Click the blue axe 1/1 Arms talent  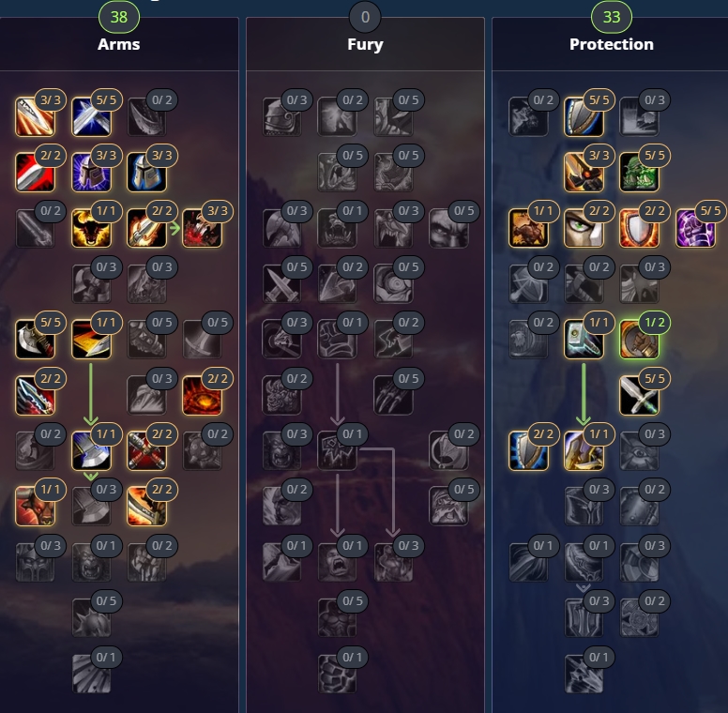tap(91, 450)
